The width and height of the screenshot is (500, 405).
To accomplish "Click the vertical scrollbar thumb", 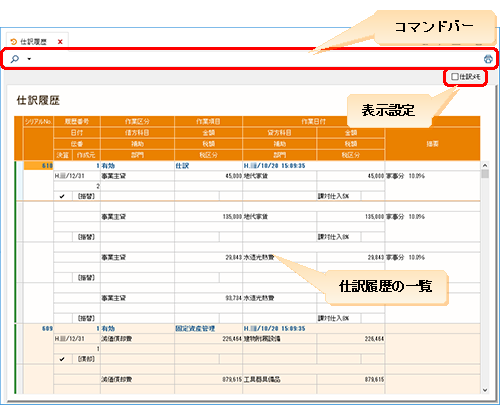I will click(x=485, y=174).
